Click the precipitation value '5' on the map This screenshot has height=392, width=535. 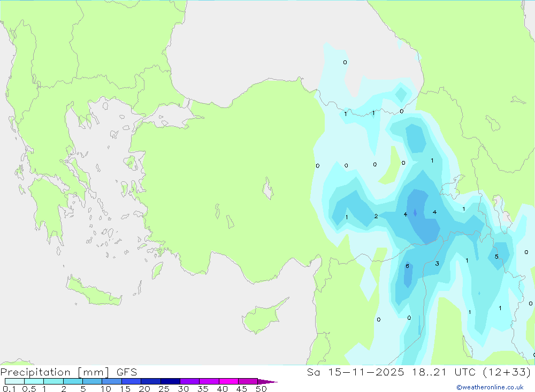pos(496,257)
